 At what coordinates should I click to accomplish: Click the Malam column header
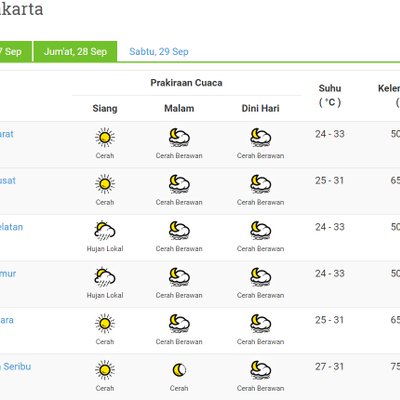point(179,108)
